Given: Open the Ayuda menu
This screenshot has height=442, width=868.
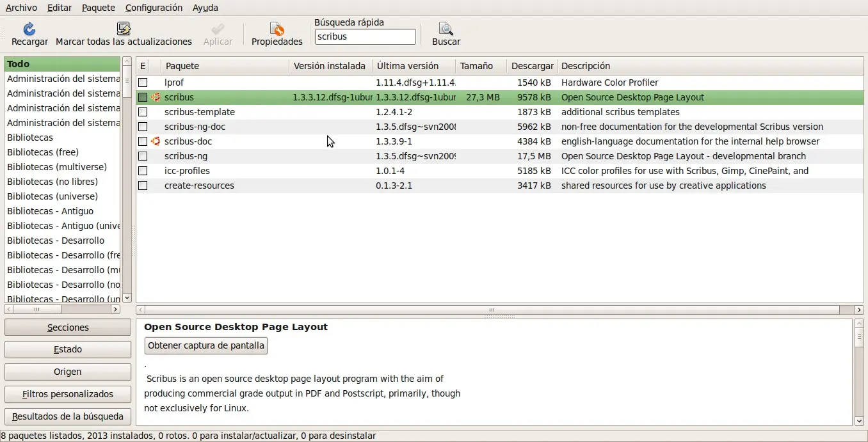Looking at the screenshot, I should [x=205, y=8].
